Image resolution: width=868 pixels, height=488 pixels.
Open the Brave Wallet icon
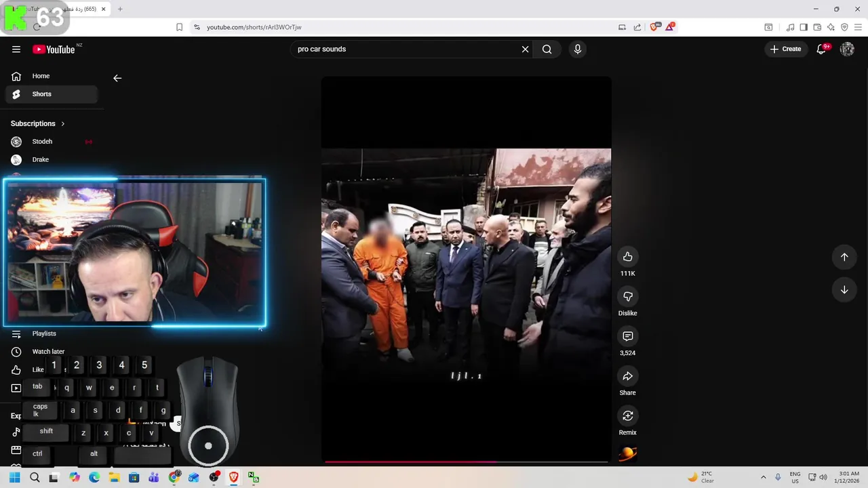[817, 27]
